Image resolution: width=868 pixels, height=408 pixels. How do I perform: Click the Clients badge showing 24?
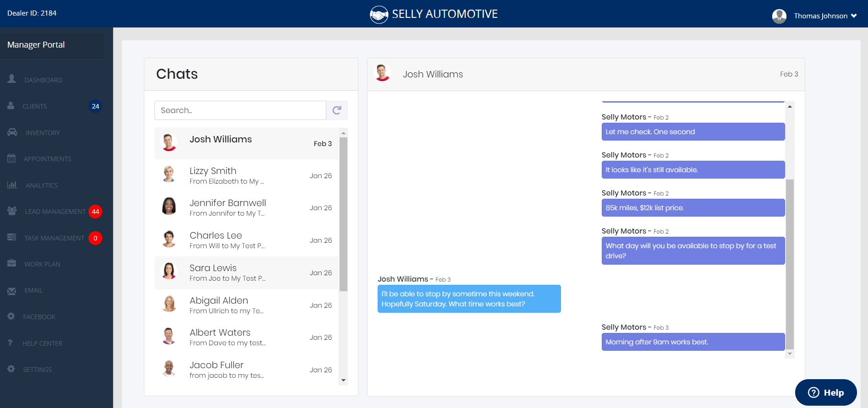[x=95, y=106]
